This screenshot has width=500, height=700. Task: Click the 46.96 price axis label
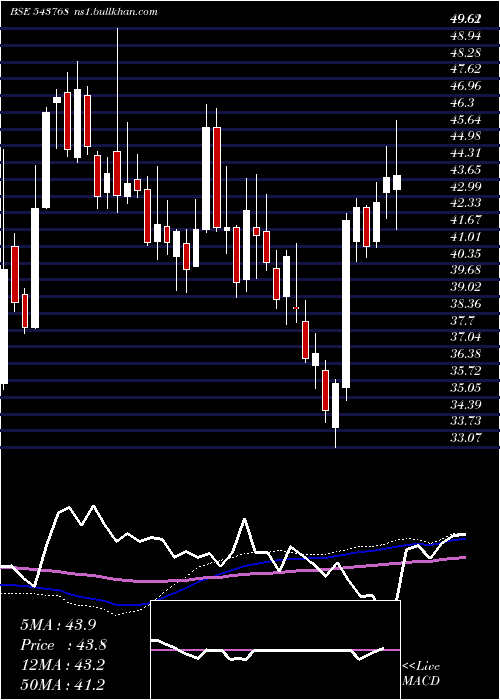tap(465, 86)
